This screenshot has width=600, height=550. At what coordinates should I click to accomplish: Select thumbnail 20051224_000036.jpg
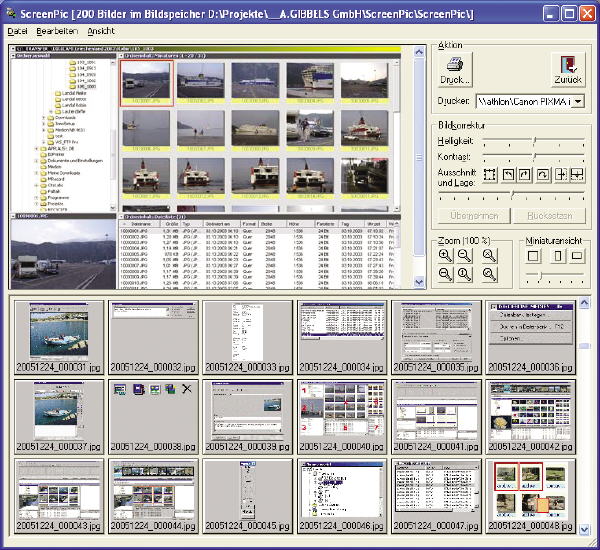[530, 337]
